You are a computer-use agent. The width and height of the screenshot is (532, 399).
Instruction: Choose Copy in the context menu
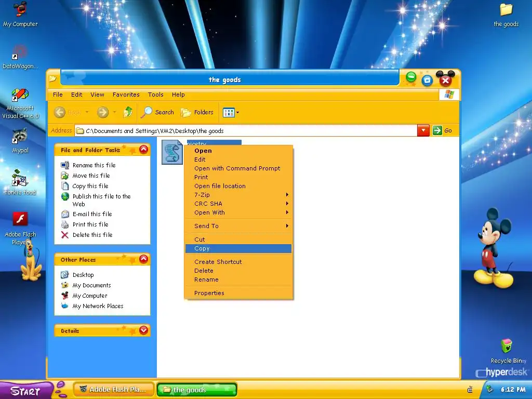tap(238, 248)
